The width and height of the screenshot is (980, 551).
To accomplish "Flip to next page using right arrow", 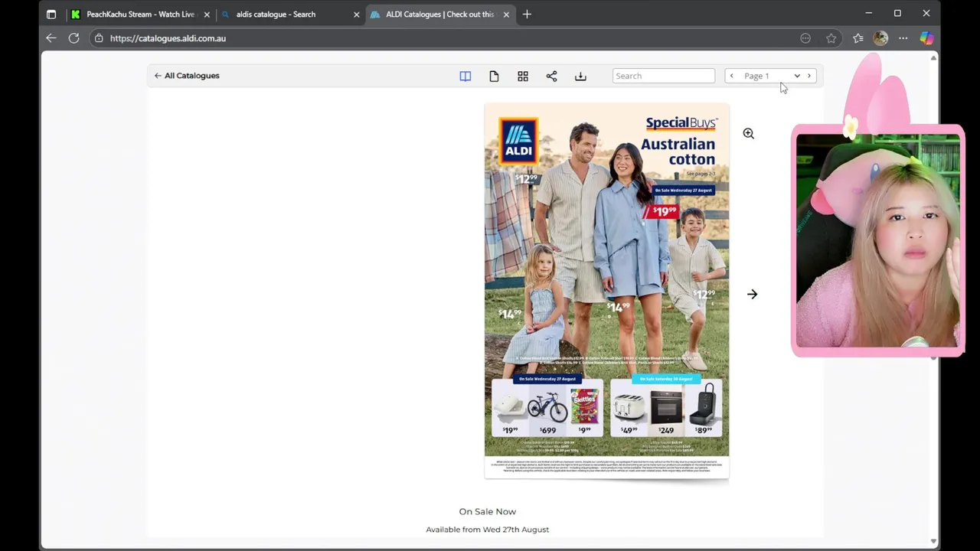I will [x=753, y=295].
